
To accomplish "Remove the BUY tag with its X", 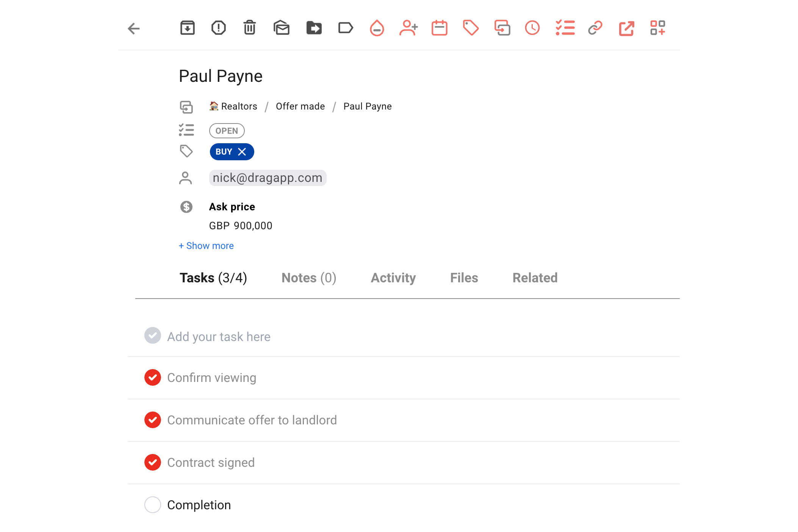I will tap(242, 152).
